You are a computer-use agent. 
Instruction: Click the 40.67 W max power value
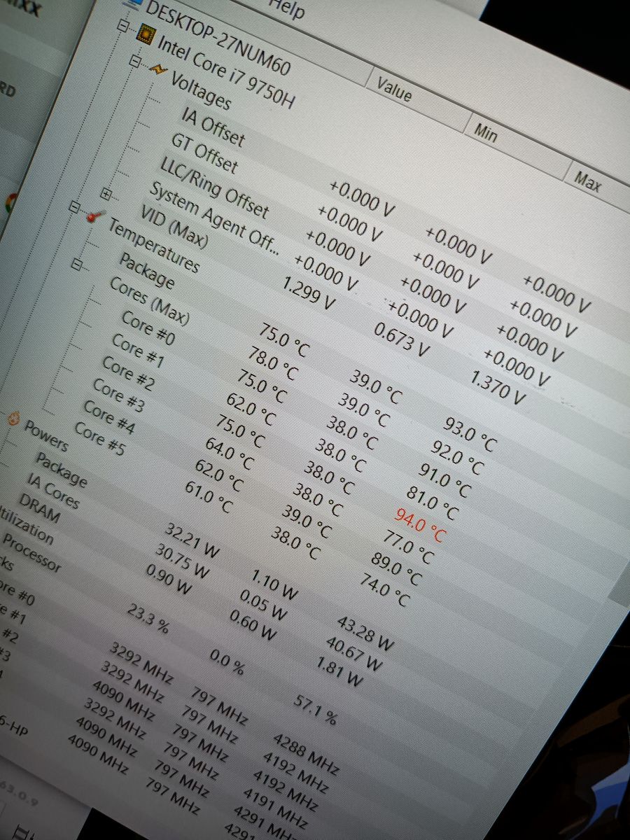pyautogui.click(x=355, y=653)
